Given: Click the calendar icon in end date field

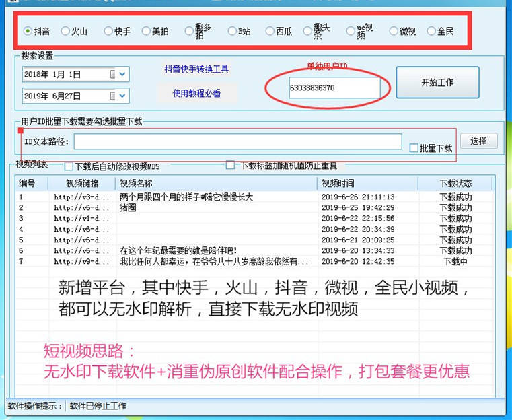Looking at the screenshot, I should click(x=112, y=96).
